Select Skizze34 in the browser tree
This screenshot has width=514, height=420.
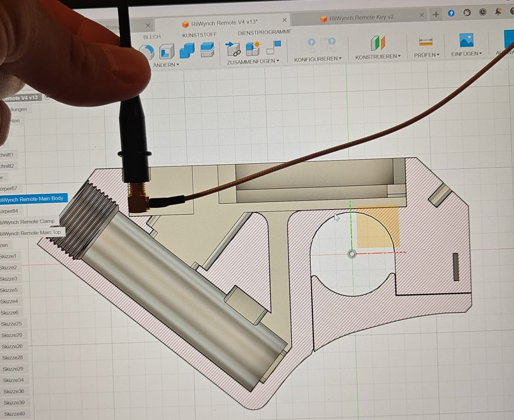pyautogui.click(x=13, y=380)
